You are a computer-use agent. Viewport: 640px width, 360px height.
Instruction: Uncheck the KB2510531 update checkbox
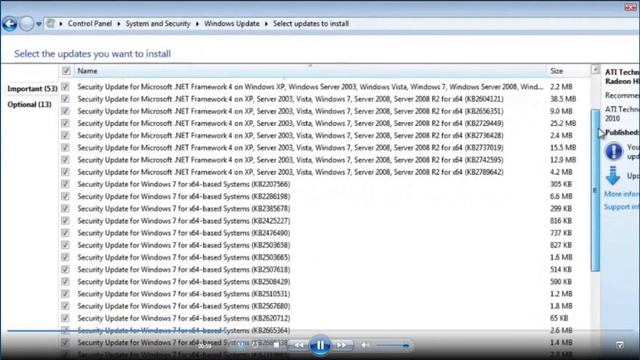(65, 294)
